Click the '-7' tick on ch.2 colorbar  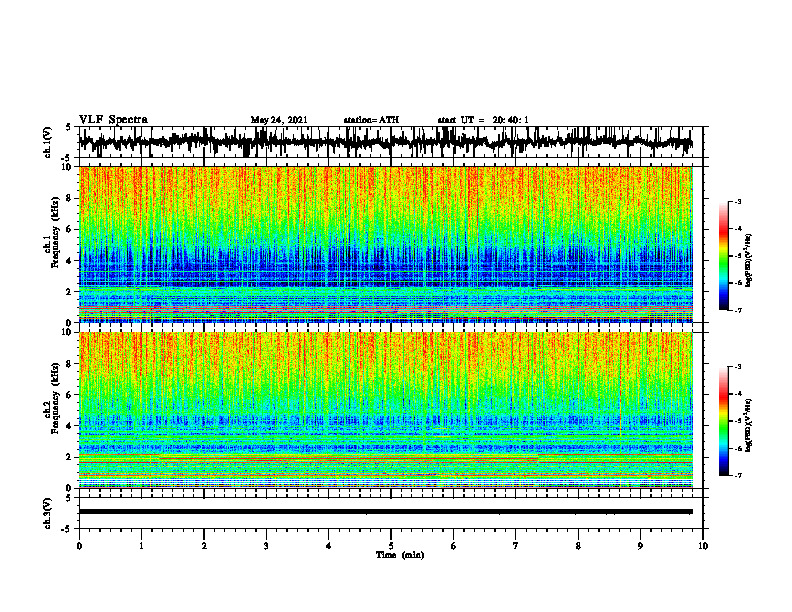pos(738,476)
